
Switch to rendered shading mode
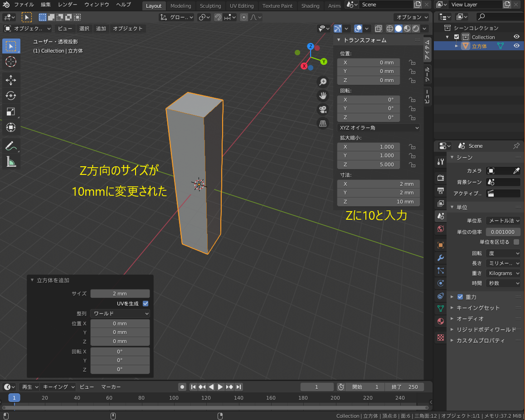coord(416,29)
